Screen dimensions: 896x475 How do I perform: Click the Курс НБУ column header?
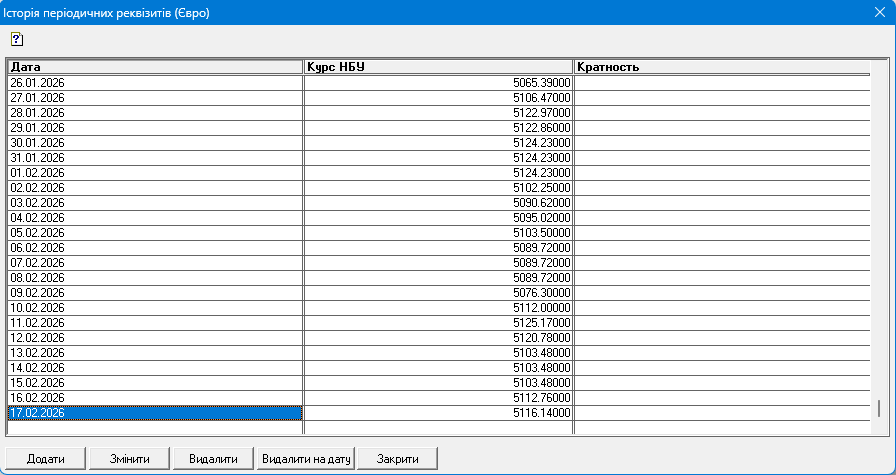[438, 67]
